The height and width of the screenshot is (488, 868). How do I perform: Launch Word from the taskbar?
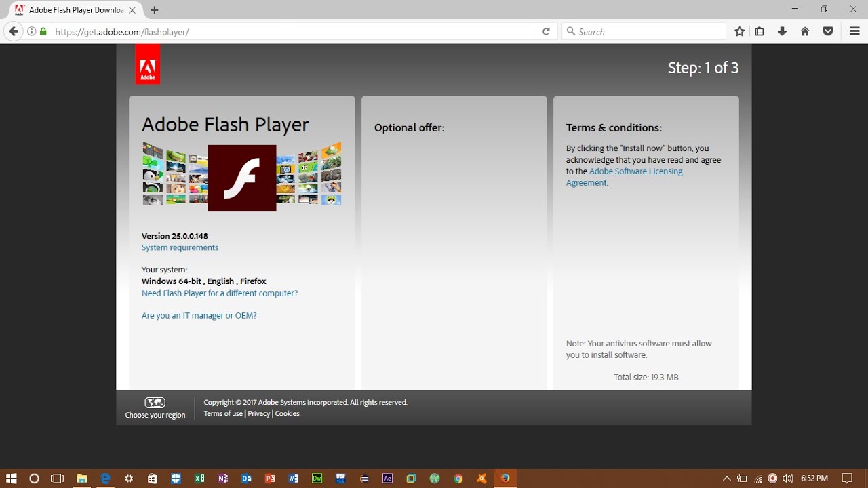click(x=294, y=478)
